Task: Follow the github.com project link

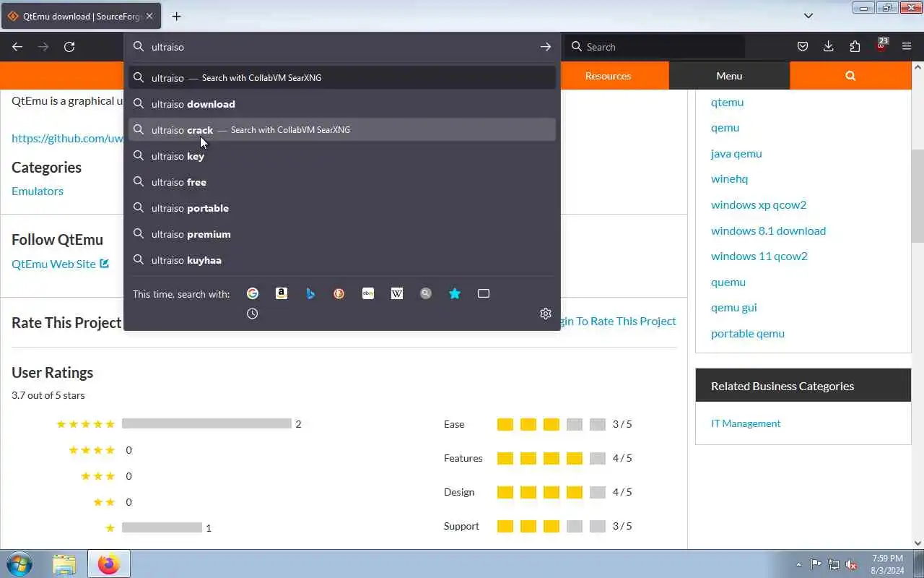Action: (68, 138)
